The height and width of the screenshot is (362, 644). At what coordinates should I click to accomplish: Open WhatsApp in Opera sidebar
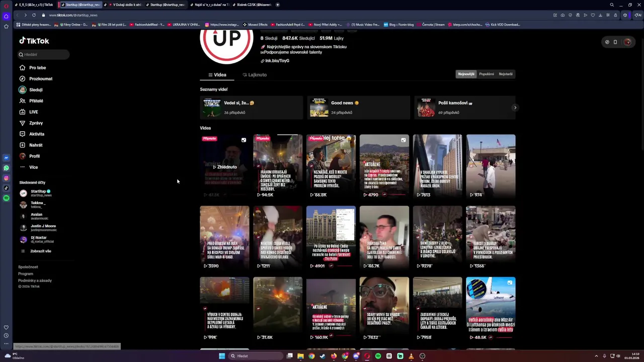click(x=6, y=168)
